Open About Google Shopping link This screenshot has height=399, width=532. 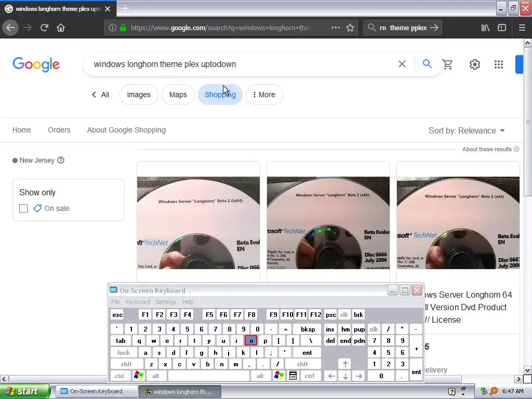pyautogui.click(x=126, y=130)
